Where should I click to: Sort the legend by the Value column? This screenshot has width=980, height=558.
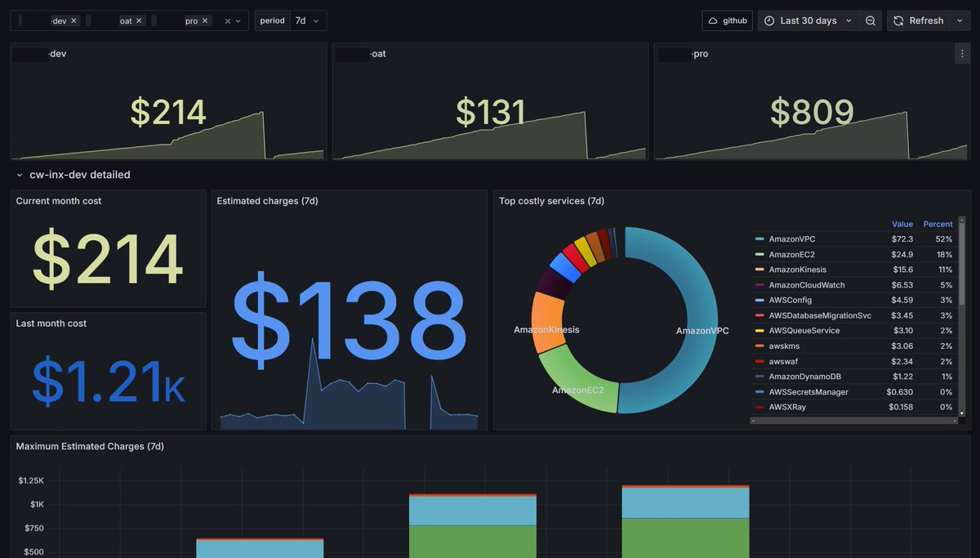[902, 224]
